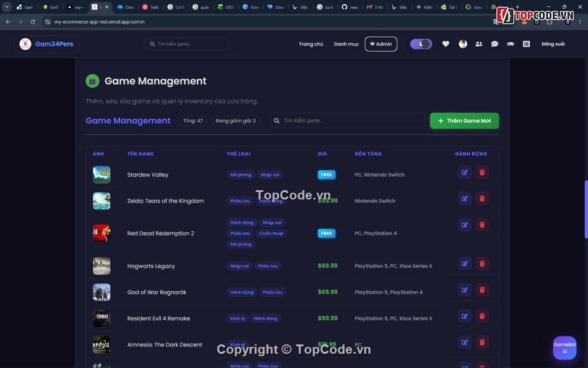
Task: Switch to the GitHub browser tab
Action: click(x=350, y=7)
